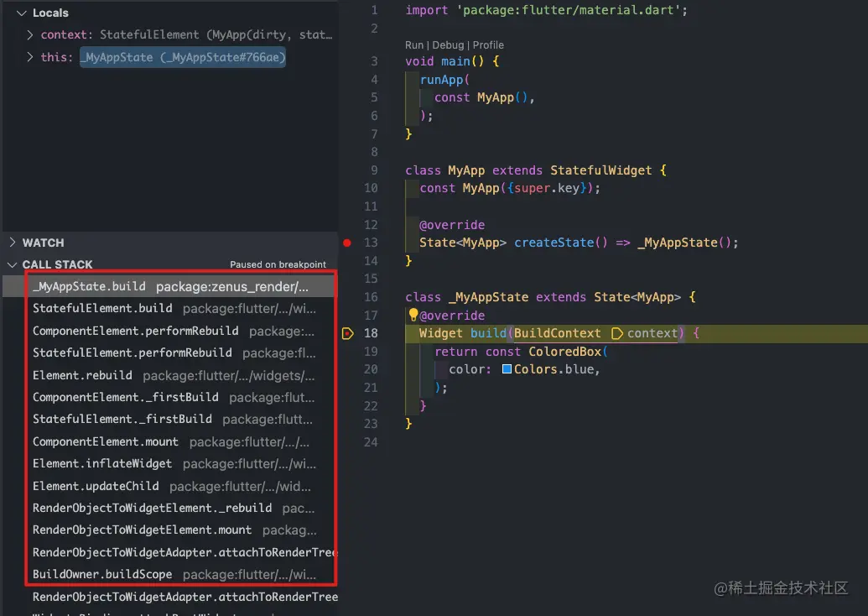Select the ComponentElement.mount stack frame

pyautogui.click(x=170, y=441)
